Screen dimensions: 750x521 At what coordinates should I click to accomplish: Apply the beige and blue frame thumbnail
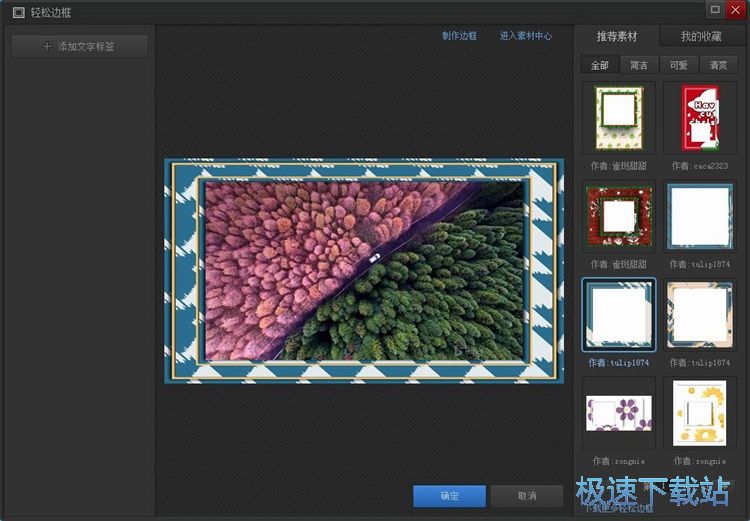coord(700,315)
